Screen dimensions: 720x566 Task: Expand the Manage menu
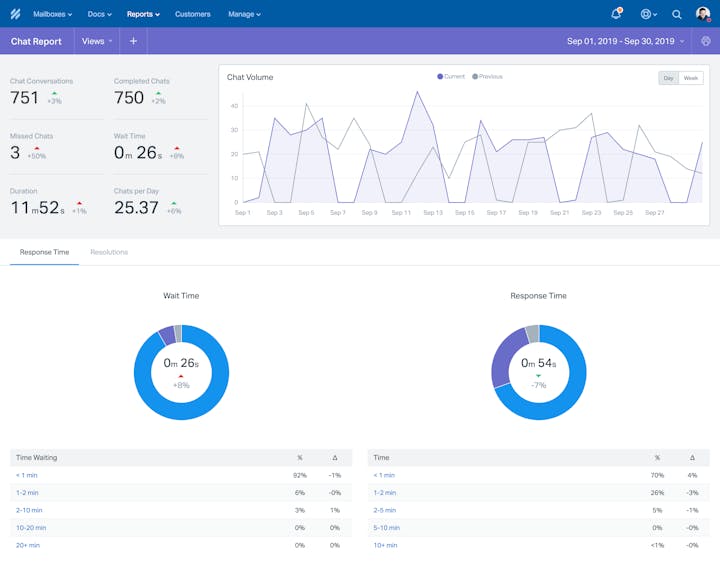[244, 14]
